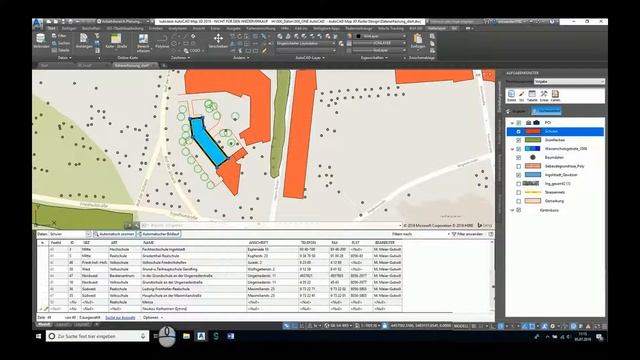Switch to the Start ribbon tab
640x360 pixels.
51,29
